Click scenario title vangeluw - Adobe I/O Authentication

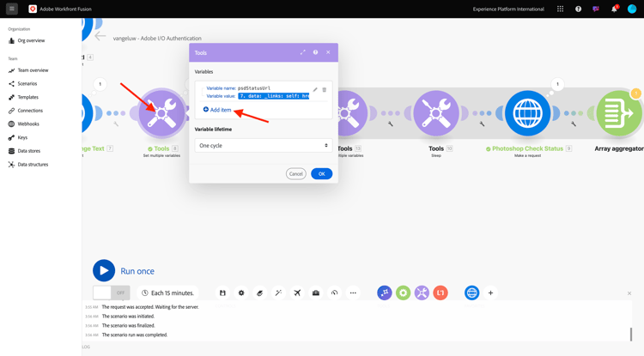pos(157,38)
